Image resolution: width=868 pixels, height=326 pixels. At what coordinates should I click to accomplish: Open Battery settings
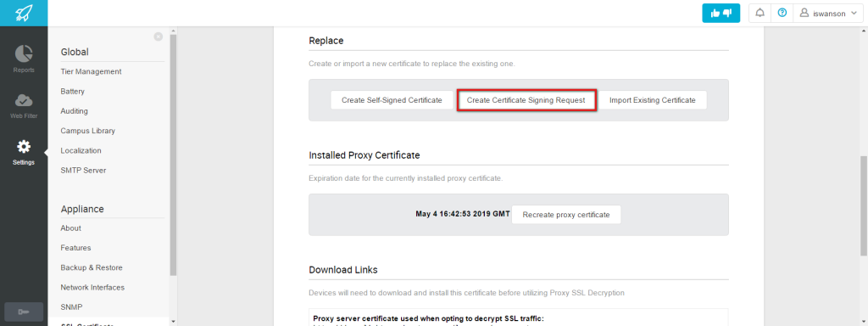click(x=73, y=92)
